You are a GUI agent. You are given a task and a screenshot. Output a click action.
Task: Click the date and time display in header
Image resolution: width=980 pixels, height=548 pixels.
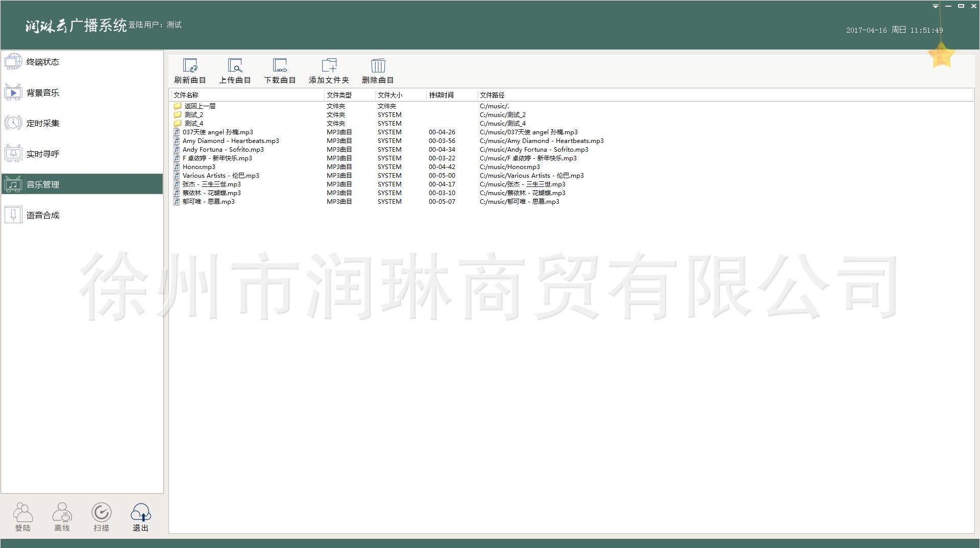click(x=894, y=30)
